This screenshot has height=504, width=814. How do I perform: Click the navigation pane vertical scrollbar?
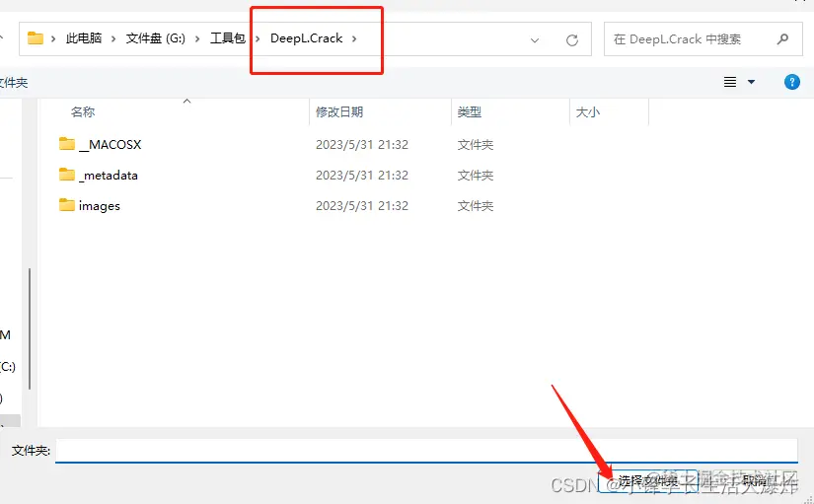point(30,328)
